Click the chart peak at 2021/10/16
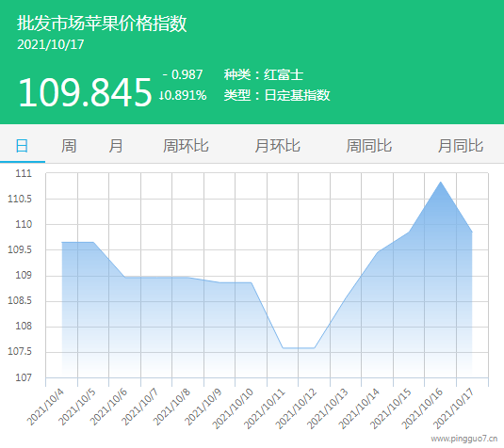 coord(441,182)
